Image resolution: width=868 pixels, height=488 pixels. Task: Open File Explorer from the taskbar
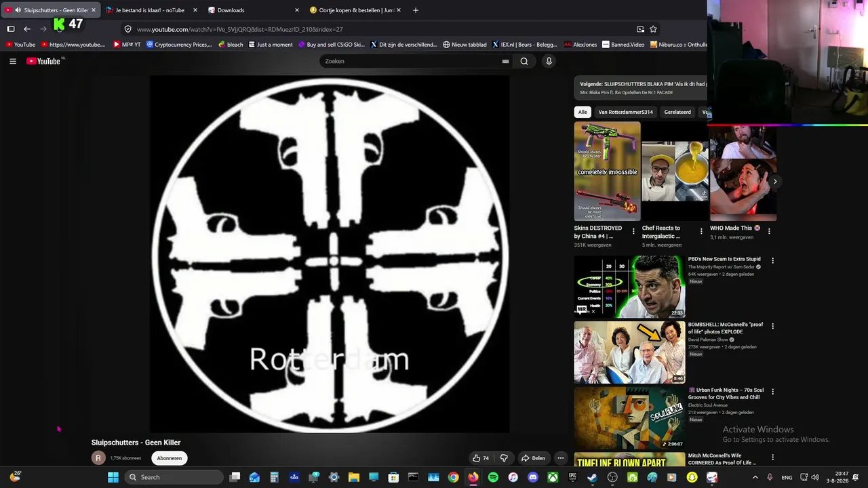pyautogui.click(x=354, y=477)
